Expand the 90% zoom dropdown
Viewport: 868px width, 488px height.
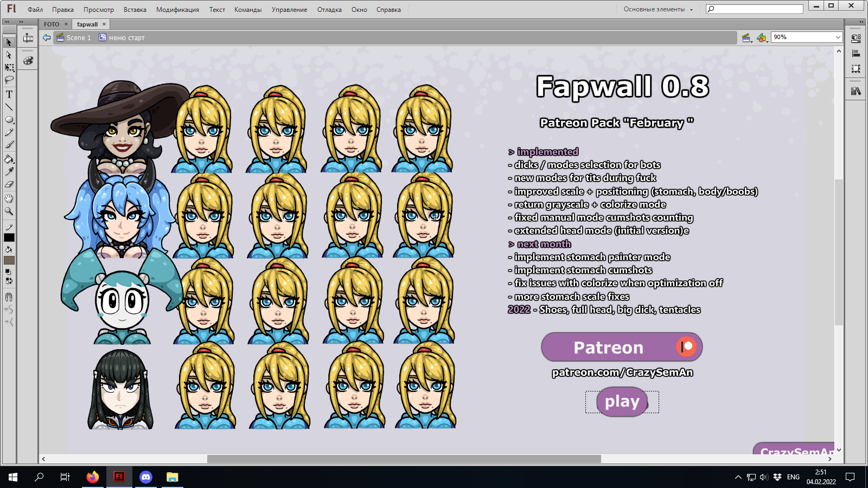coord(838,37)
